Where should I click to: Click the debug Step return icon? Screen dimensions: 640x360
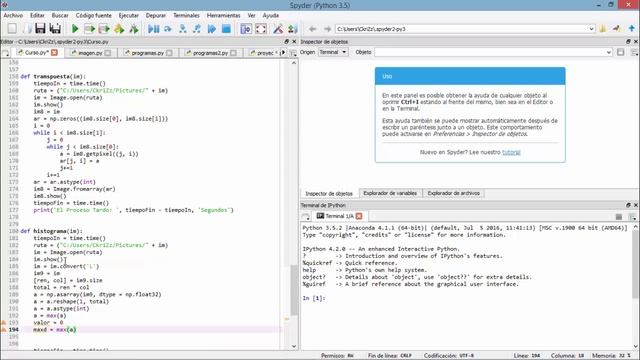[x=197, y=29]
